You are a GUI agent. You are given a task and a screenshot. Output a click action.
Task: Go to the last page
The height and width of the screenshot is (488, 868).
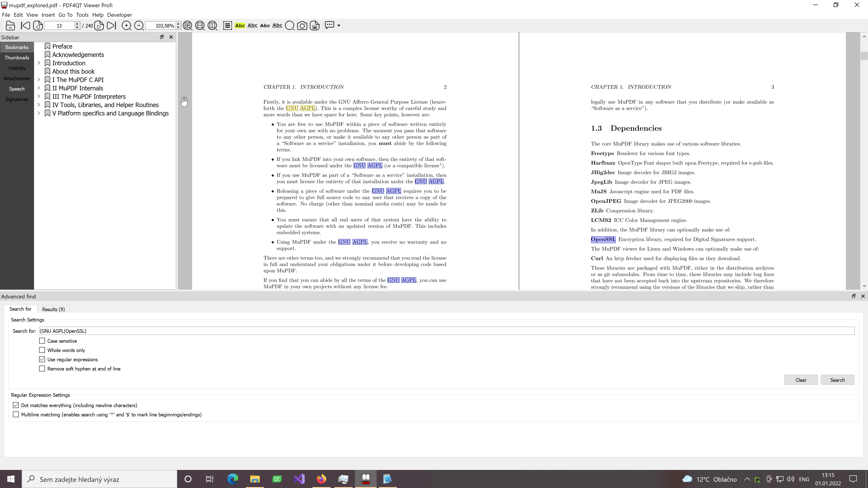[x=111, y=26]
